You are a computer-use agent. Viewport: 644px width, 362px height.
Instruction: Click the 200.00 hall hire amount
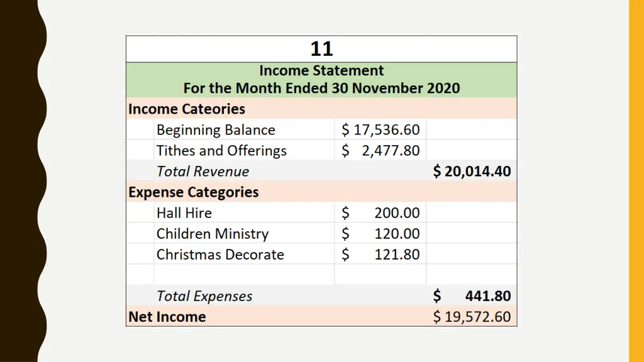(396, 213)
